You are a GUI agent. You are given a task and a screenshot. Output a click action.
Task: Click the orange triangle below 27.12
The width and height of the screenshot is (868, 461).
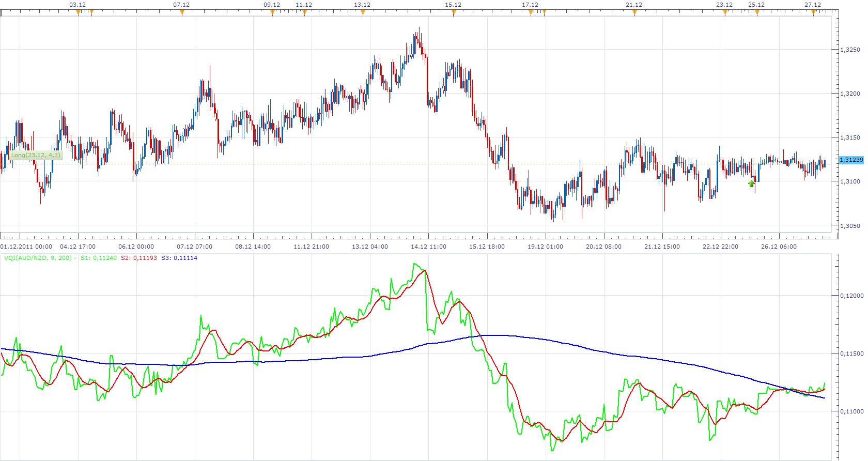813,12
